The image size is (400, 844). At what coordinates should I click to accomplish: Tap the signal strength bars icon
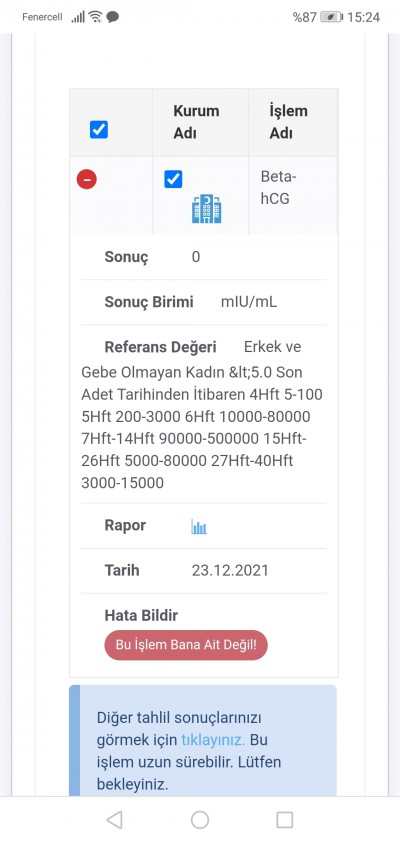[x=78, y=17]
